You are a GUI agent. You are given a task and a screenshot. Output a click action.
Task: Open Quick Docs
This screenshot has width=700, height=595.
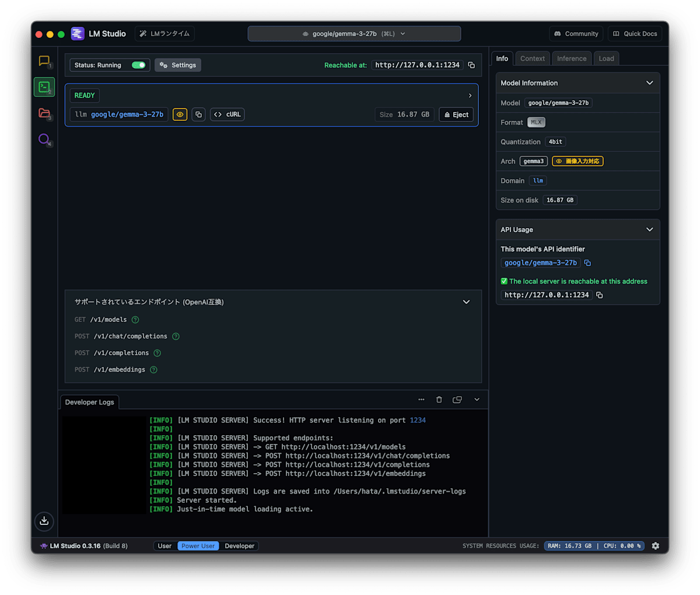click(x=635, y=34)
